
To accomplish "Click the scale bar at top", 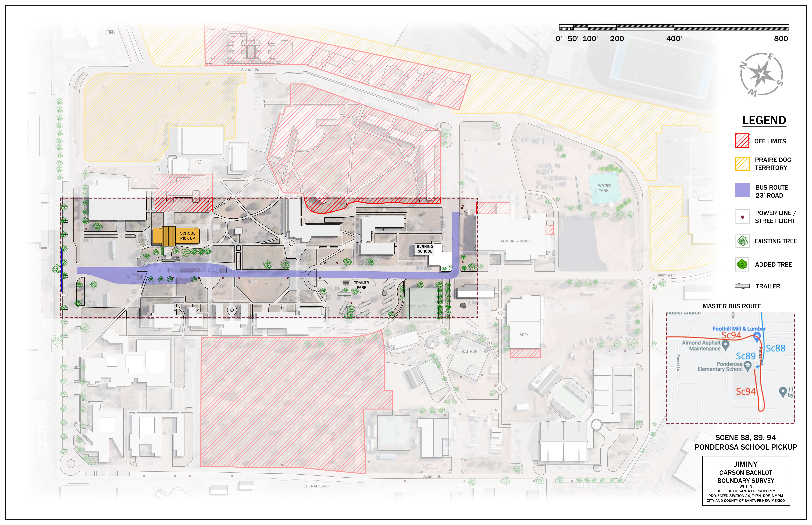I will pos(673,27).
